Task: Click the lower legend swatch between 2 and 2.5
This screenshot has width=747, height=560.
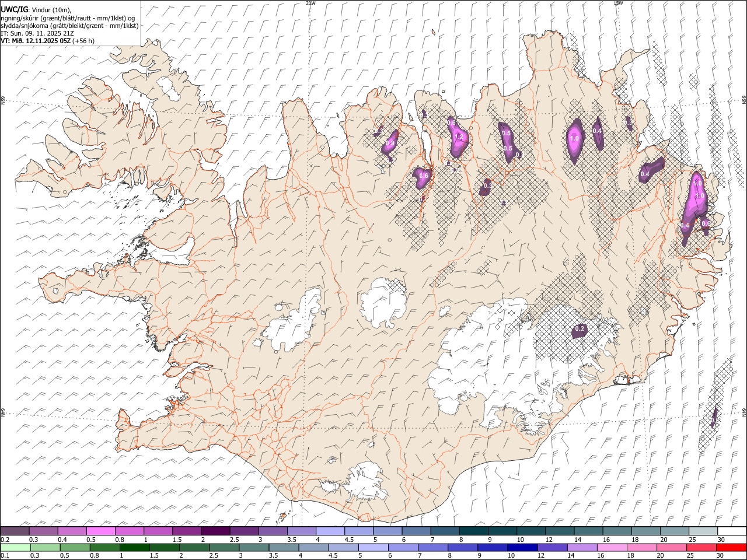Action: pos(194,547)
